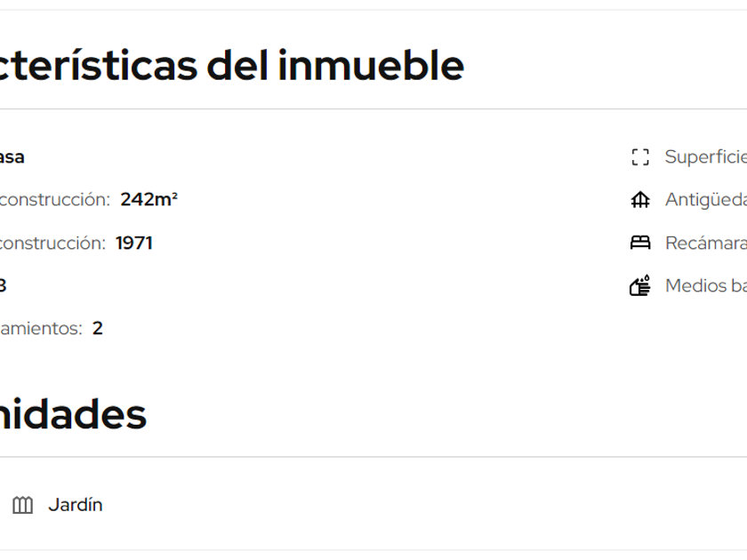Image resolution: width=747 pixels, height=560 pixels.
Task: Click the 'construcción:' label beside 1971
Action: [52, 243]
